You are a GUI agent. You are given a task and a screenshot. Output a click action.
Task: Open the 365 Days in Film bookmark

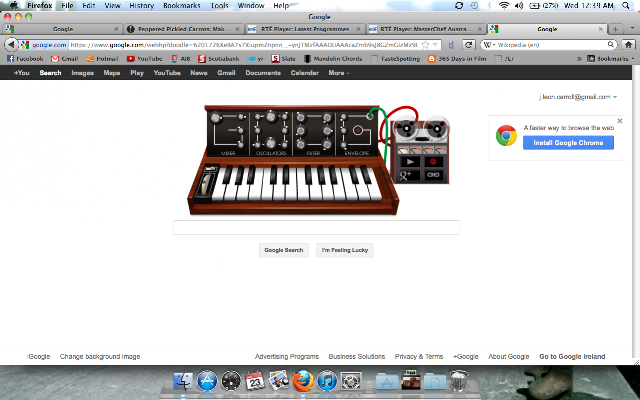coord(457,59)
